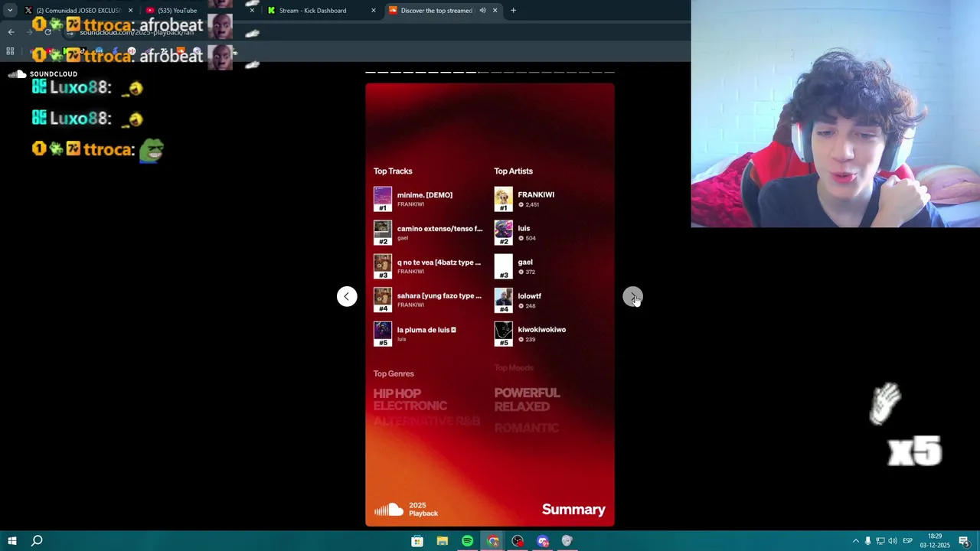Click the kiwokiwokiwo #5 artist avatar

click(504, 334)
